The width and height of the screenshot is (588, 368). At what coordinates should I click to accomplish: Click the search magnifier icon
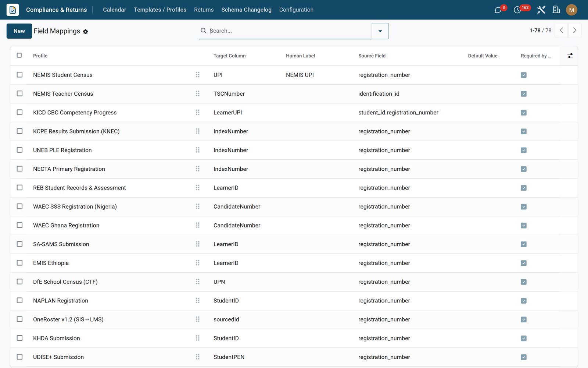[203, 31]
